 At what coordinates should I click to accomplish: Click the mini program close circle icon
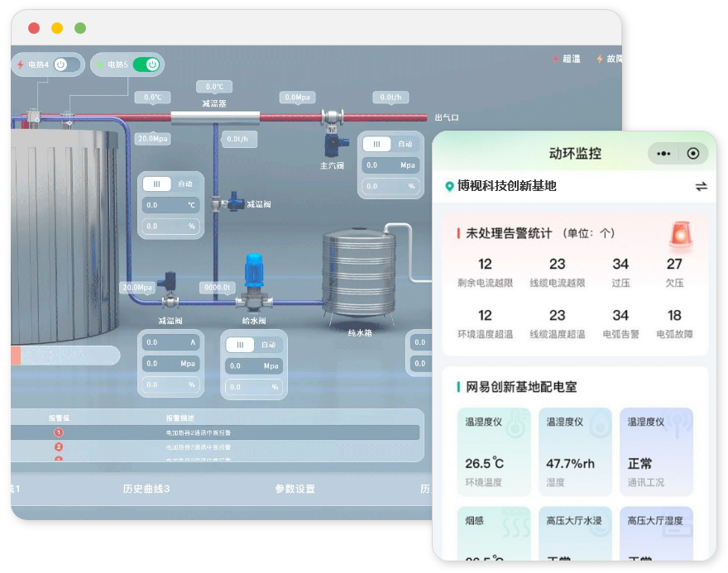point(693,154)
